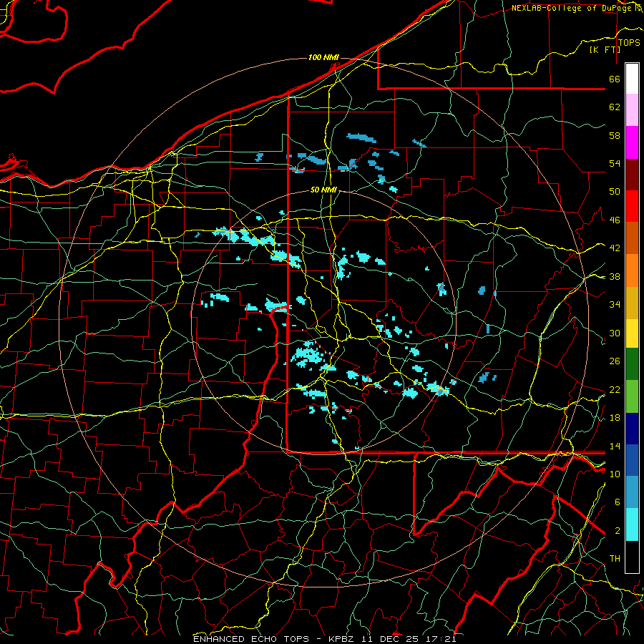Click the cyan legend swatch
The height and width of the screenshot is (644, 644).
coord(632,525)
